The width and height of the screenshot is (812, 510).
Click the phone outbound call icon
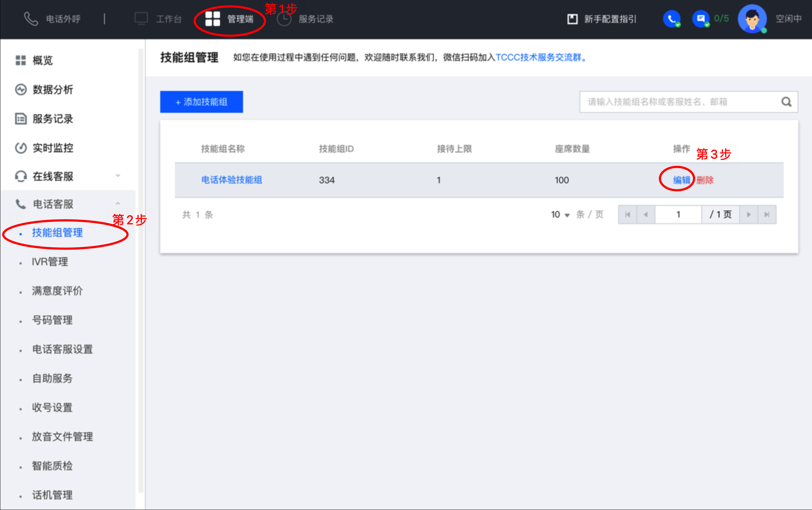[x=31, y=19]
